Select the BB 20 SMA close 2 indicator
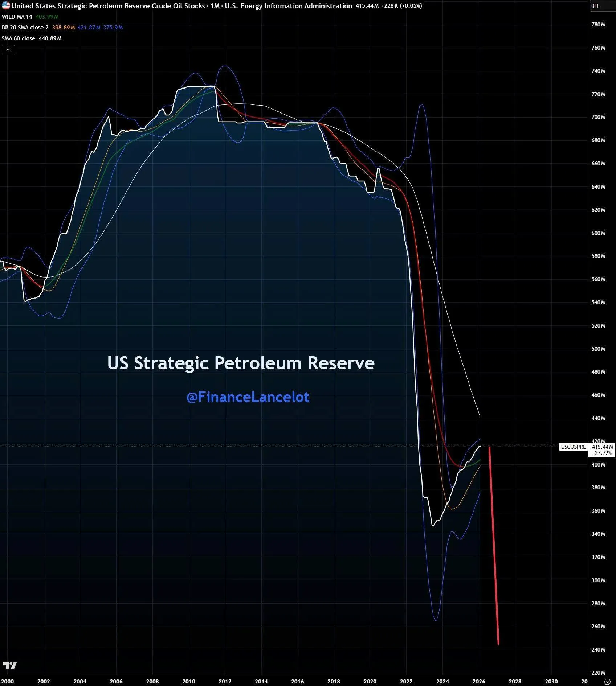Viewport: 616px width, 686px height. [x=25, y=28]
